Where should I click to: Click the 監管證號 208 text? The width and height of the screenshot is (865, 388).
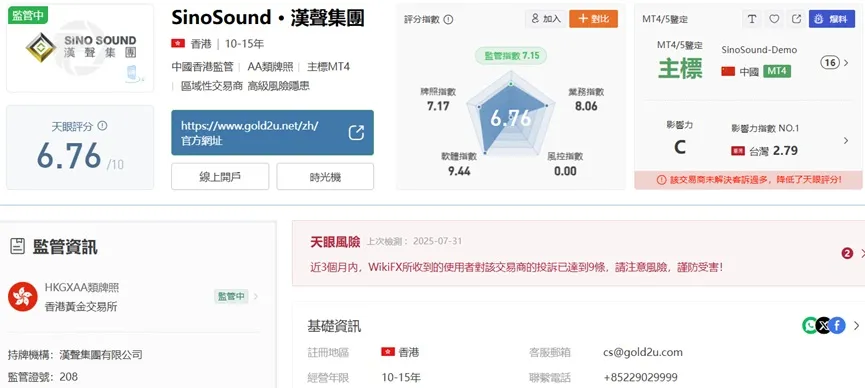click(43, 377)
